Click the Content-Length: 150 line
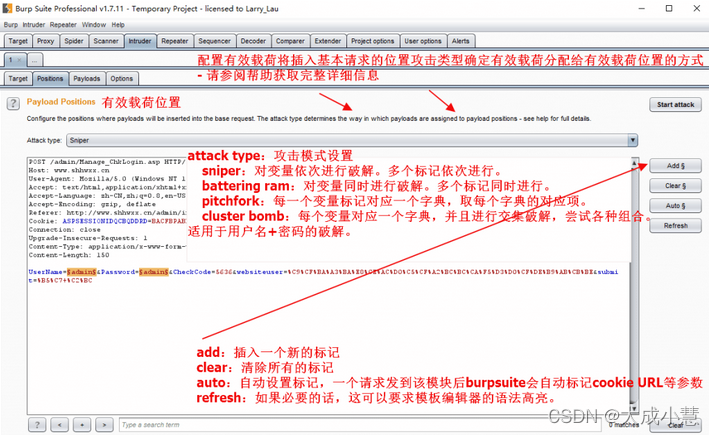 (x=69, y=255)
